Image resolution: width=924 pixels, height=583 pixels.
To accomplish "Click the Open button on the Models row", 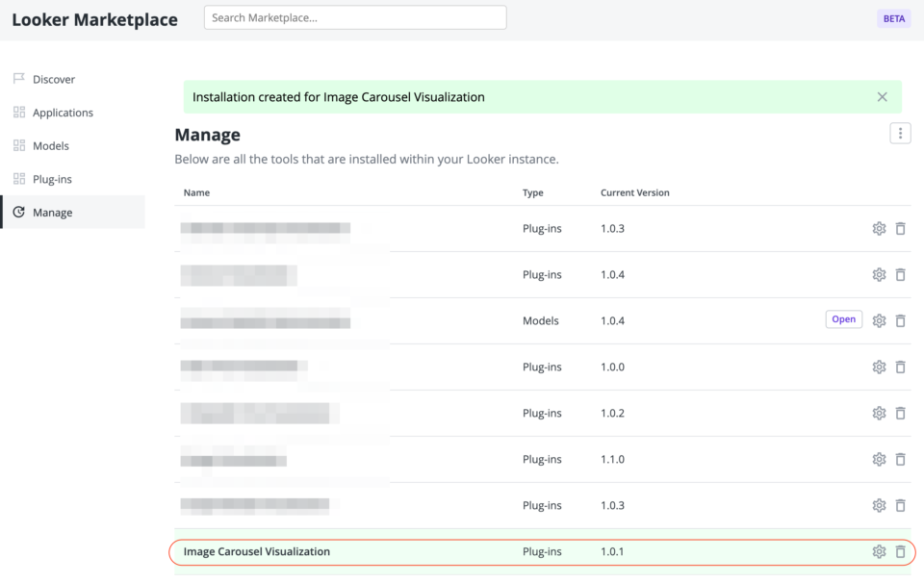I will [843, 318].
